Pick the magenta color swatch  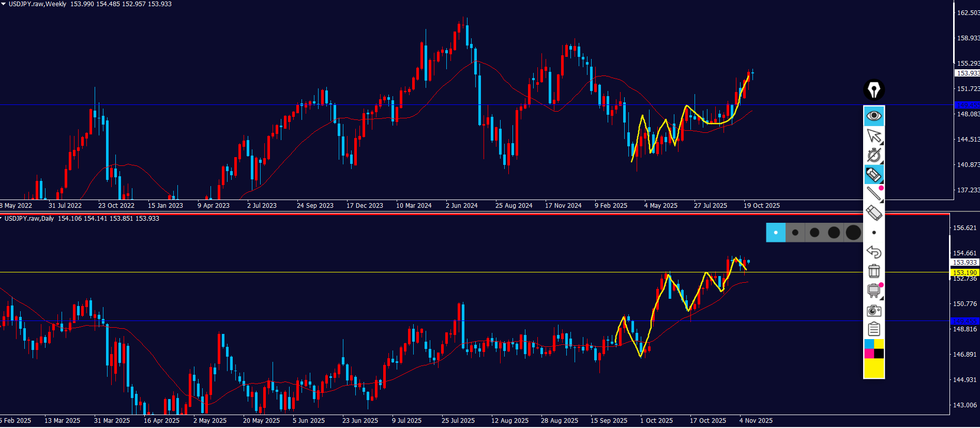pyautogui.click(x=869, y=354)
